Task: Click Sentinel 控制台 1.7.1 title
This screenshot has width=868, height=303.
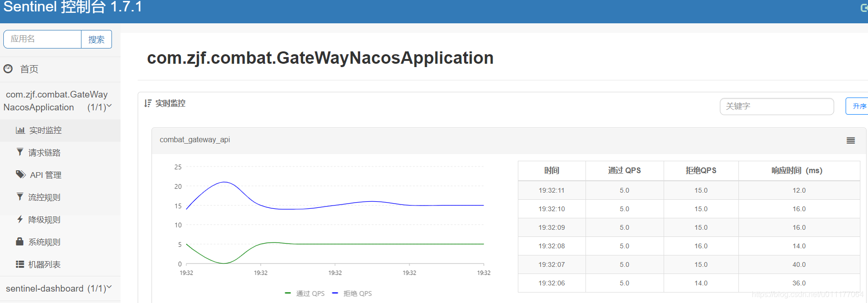Action: tap(73, 7)
